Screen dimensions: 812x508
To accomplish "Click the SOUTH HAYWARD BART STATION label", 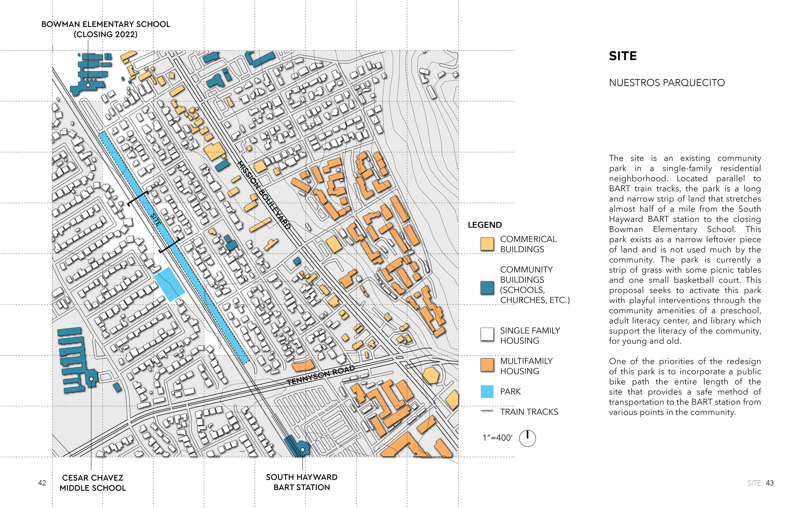I will click(302, 482).
